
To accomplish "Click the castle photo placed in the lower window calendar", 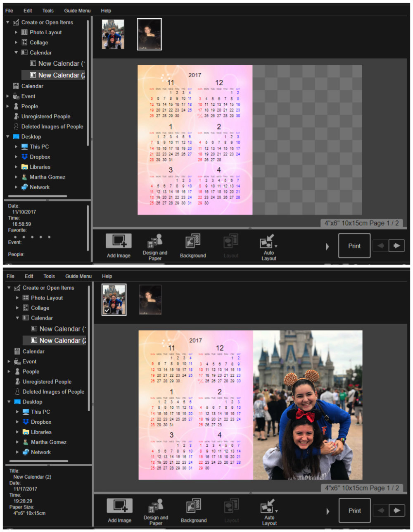I will 308,405.
